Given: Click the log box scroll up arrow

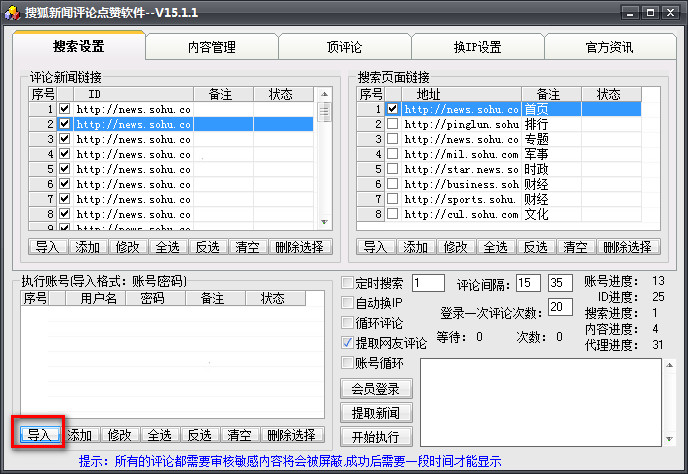Looking at the screenshot, I should [670, 365].
